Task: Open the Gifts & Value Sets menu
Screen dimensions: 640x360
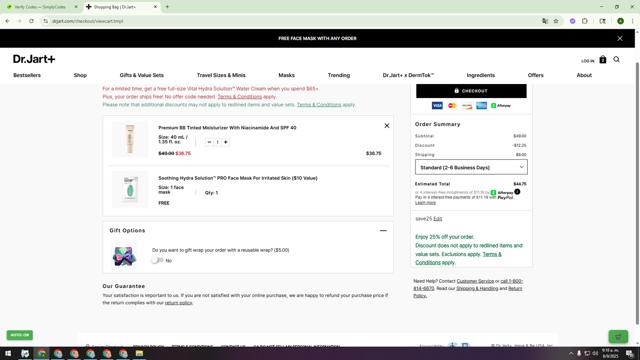Action: [142, 75]
